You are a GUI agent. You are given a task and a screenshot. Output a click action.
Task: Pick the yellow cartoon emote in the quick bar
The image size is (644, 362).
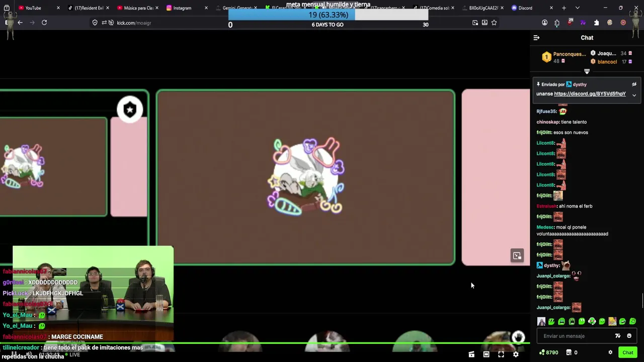click(x=612, y=321)
